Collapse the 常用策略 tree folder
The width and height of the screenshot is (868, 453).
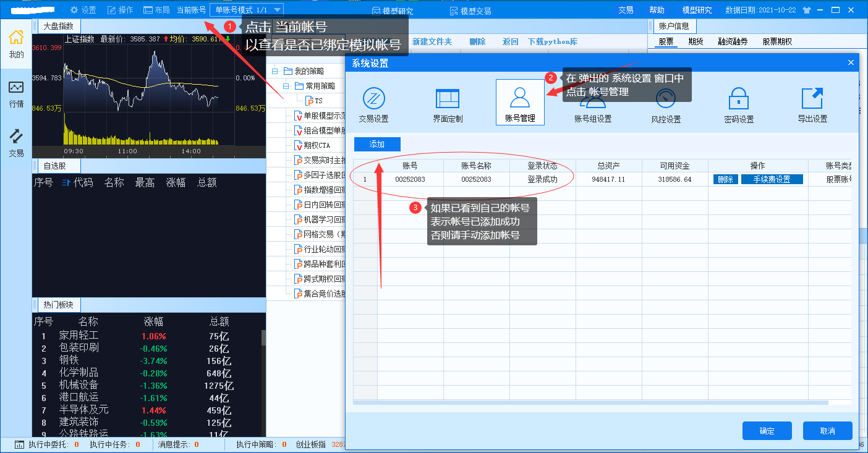pos(286,86)
